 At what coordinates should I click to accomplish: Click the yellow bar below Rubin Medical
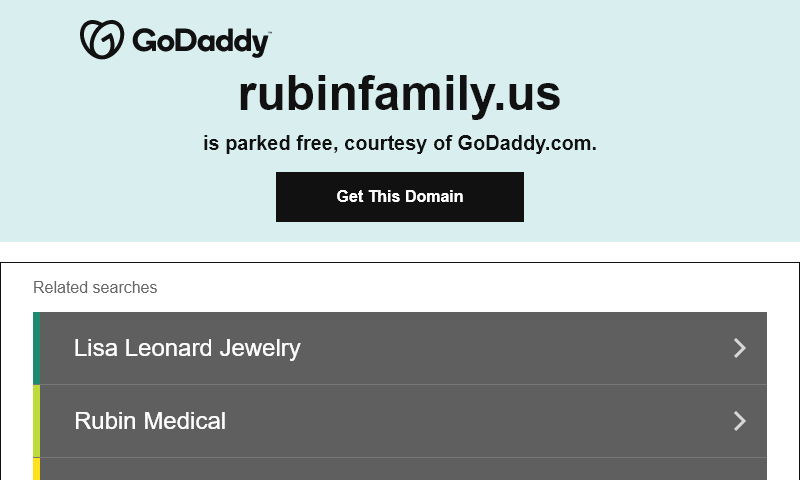pos(37,469)
